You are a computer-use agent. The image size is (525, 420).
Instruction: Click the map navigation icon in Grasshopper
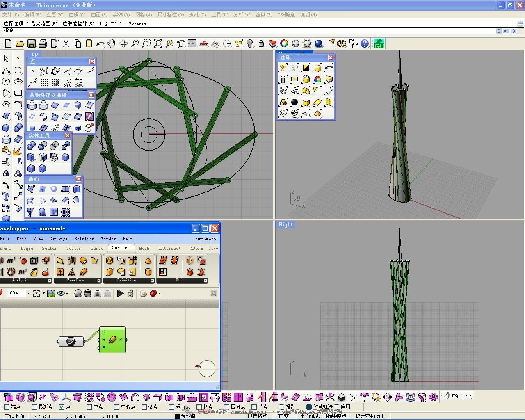[51, 293]
